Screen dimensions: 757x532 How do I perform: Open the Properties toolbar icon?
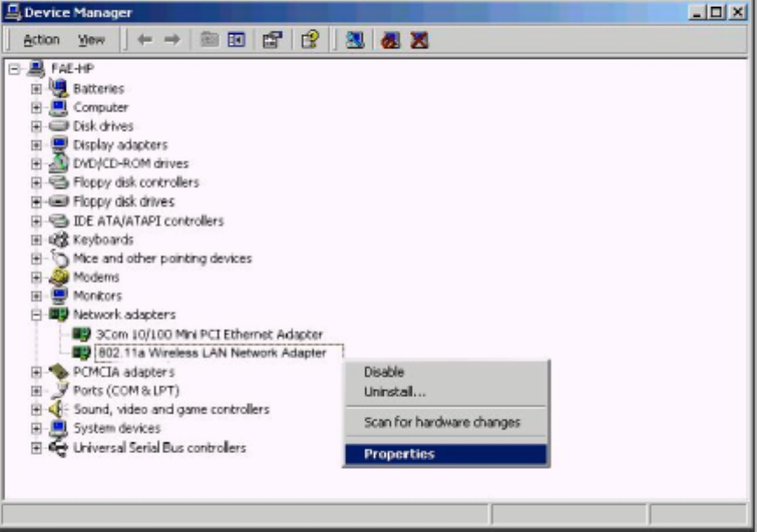click(272, 39)
